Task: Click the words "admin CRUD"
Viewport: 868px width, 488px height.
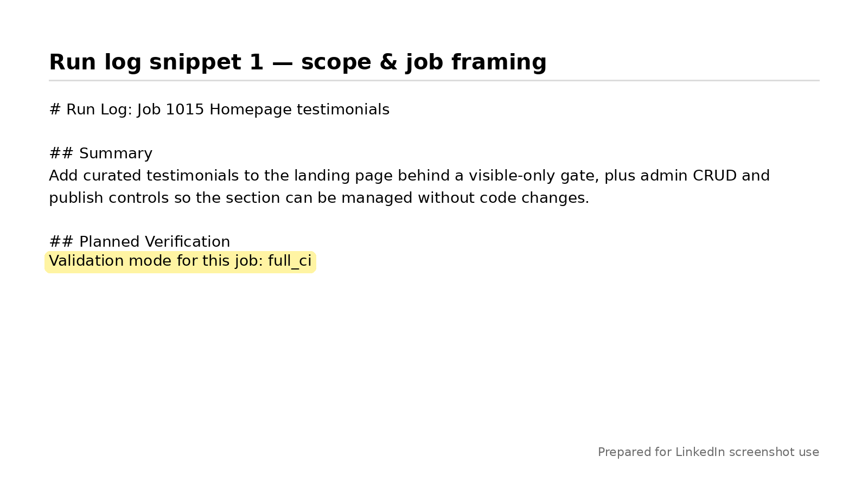Action: click(x=688, y=176)
